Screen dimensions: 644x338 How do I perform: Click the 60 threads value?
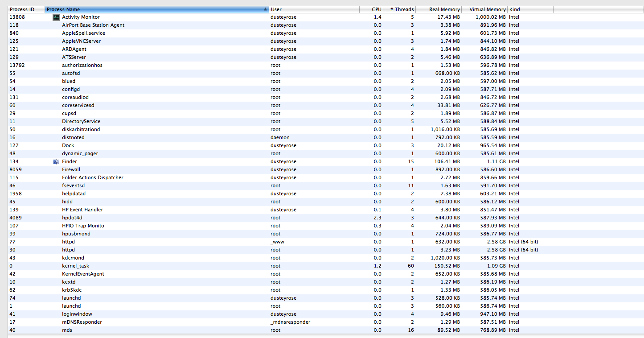click(410, 266)
